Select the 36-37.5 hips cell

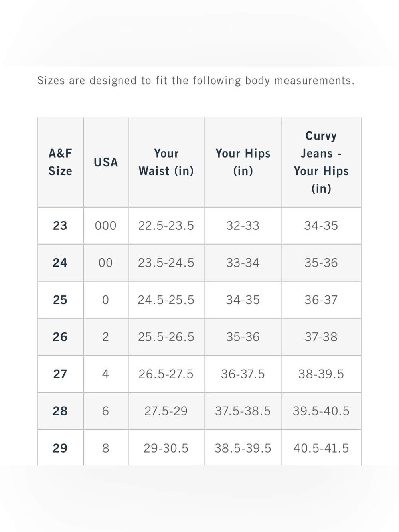click(x=243, y=374)
